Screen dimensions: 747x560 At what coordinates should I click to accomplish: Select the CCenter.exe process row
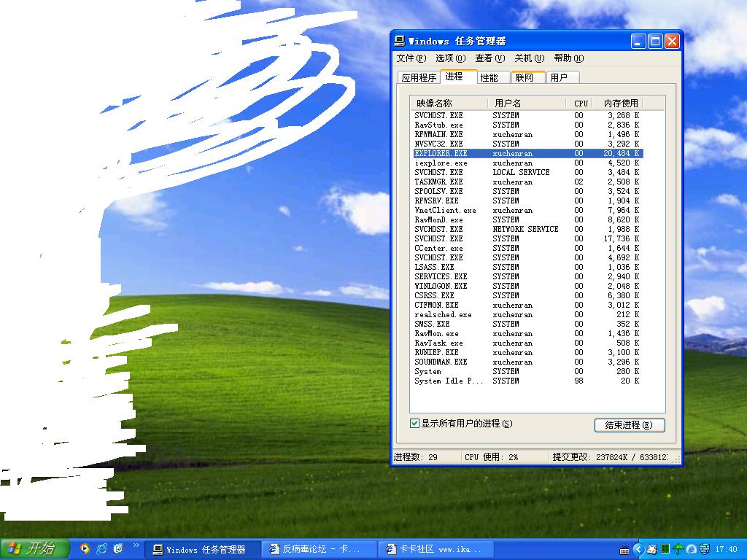coord(528,248)
